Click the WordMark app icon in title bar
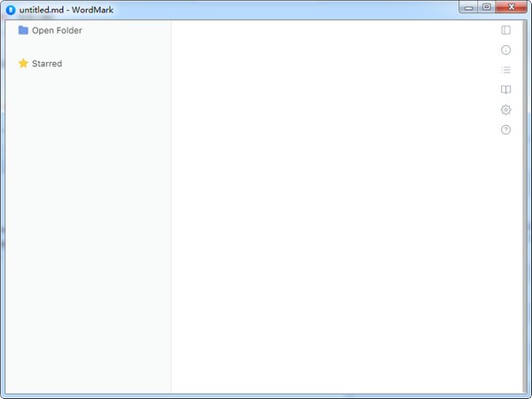The width and height of the screenshot is (532, 399). pyautogui.click(x=11, y=10)
